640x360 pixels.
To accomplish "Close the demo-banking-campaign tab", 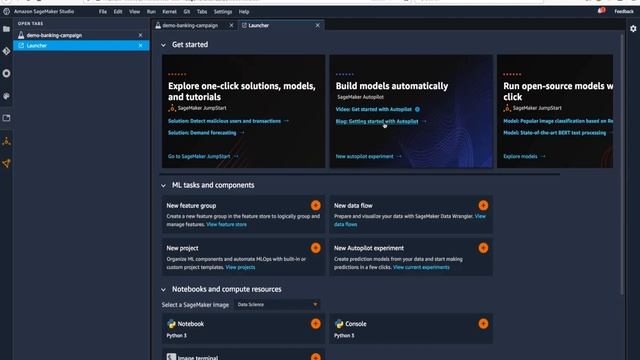I will pos(231,25).
